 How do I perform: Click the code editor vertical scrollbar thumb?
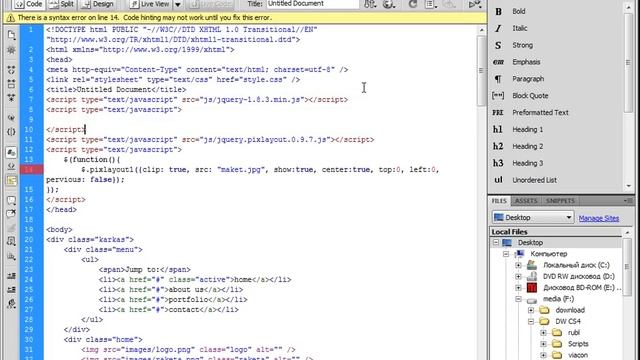(481, 71)
